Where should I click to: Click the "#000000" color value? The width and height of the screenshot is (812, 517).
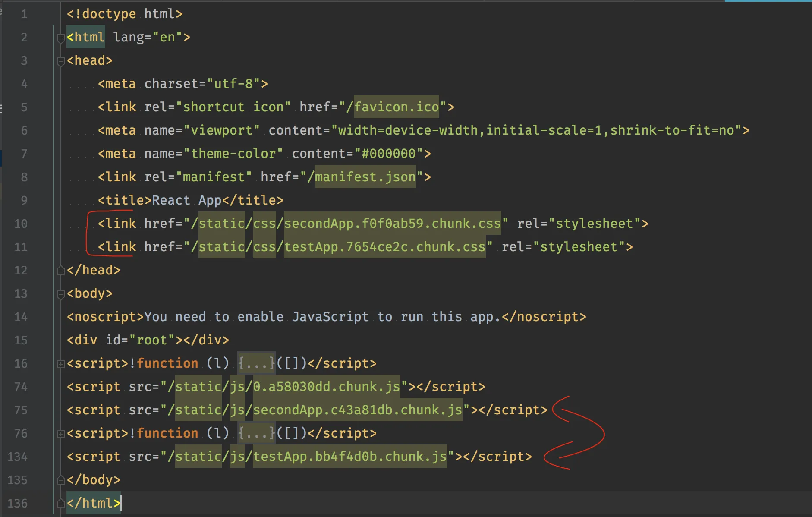(389, 154)
